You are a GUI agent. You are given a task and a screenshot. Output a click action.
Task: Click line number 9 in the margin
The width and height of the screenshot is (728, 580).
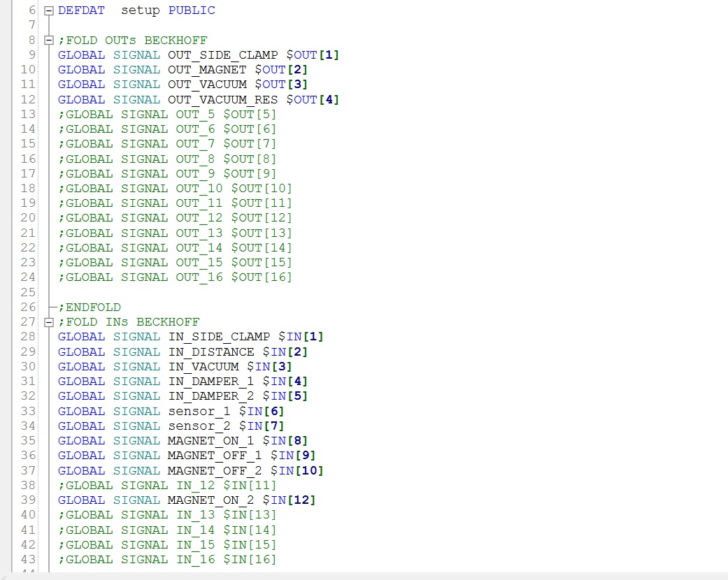[x=31, y=55]
